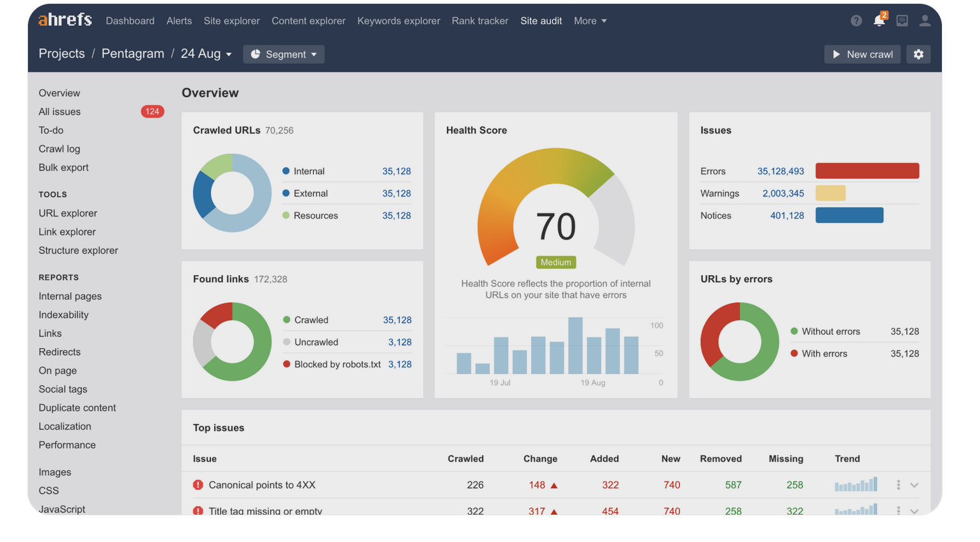The image size is (980, 542).
Task: Open Internal pages report
Action: [x=70, y=296]
